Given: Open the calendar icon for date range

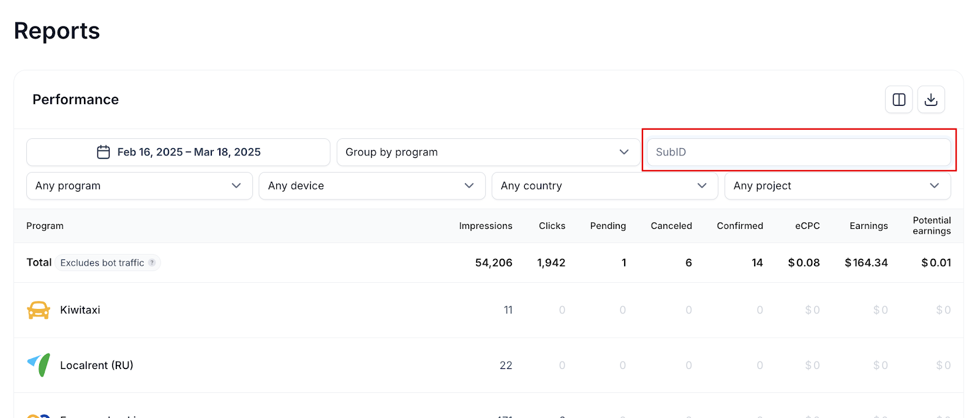Looking at the screenshot, I should coord(104,152).
